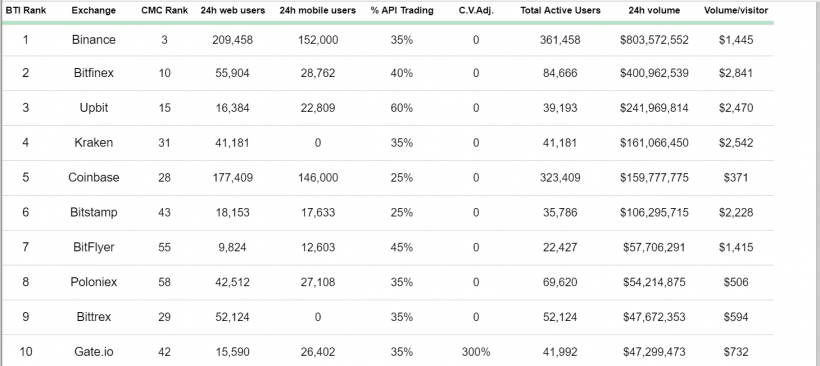Image resolution: width=820 pixels, height=366 pixels.
Task: Click the BTI Rank column header
Action: tap(26, 10)
